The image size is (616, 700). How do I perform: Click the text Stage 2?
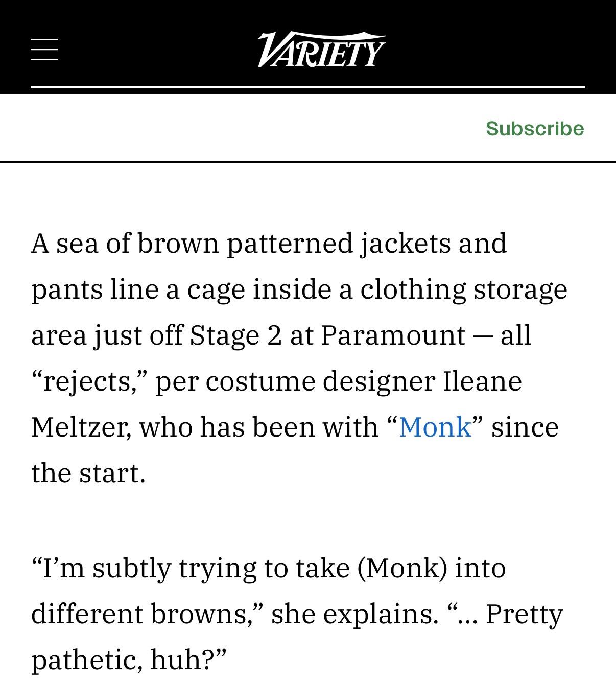click(x=235, y=335)
